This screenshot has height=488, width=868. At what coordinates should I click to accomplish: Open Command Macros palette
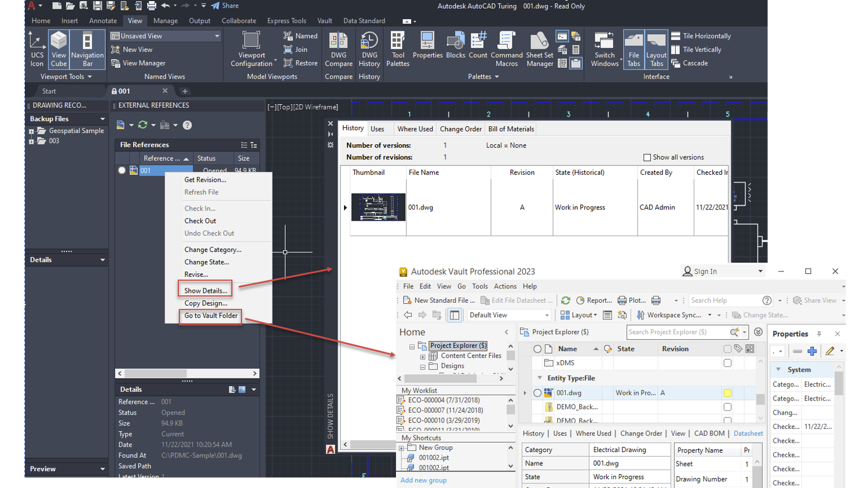tap(507, 49)
